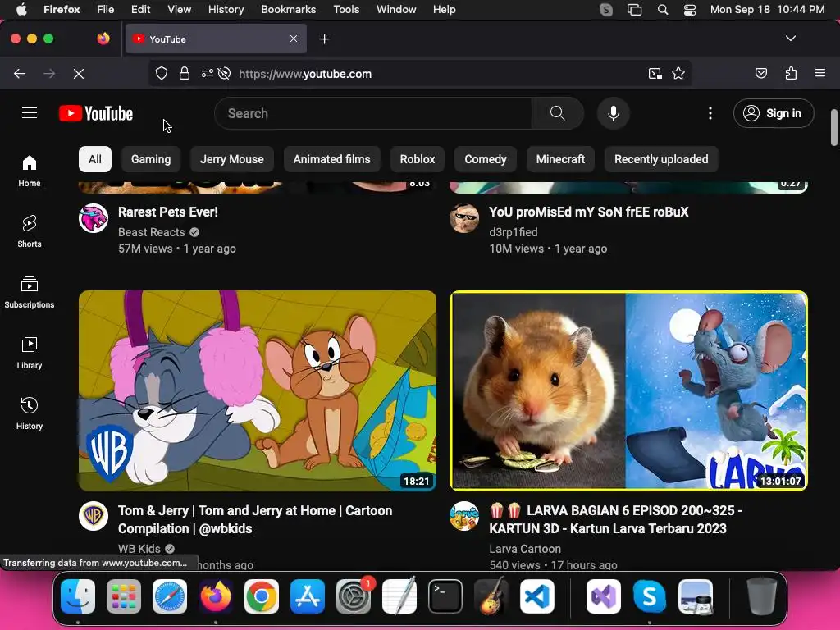Screen dimensions: 840x630
Task: Click the site security padlock icon
Action: click(185, 74)
